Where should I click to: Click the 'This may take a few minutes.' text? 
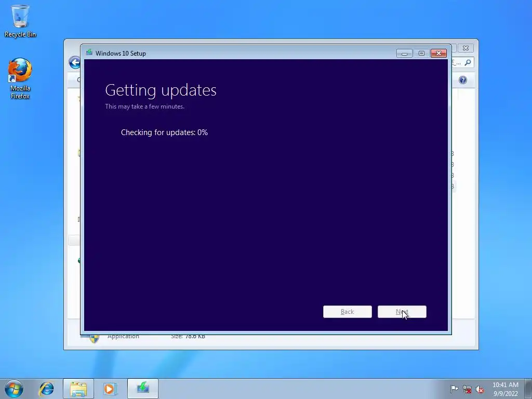pyautogui.click(x=144, y=106)
